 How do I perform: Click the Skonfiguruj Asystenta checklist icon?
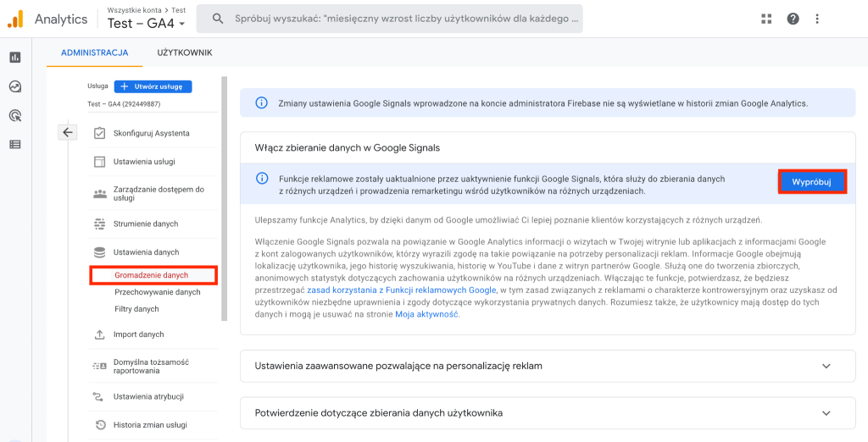pyautogui.click(x=100, y=133)
